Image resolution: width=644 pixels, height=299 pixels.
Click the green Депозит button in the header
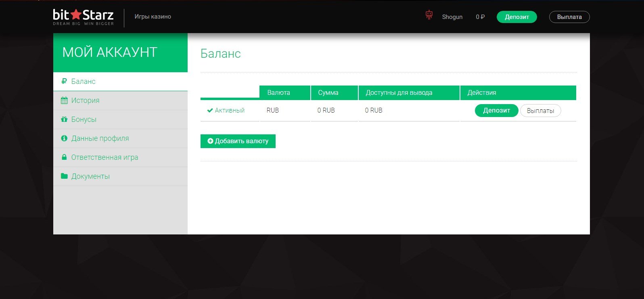click(516, 17)
